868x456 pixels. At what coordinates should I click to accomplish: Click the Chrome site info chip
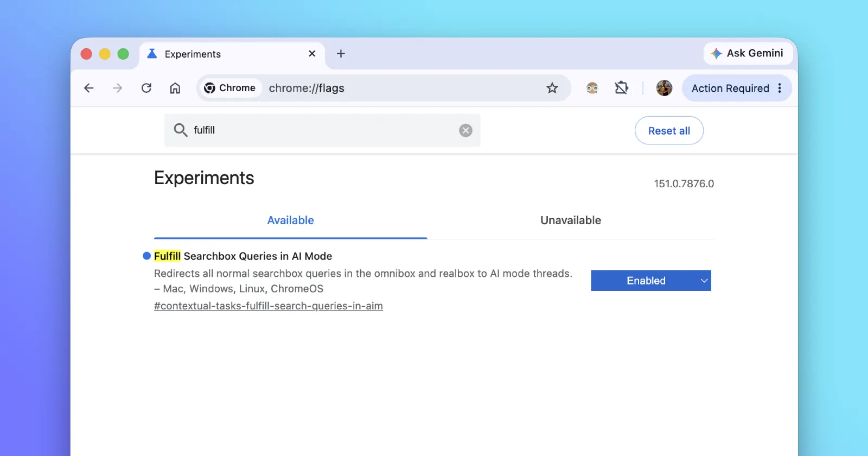tap(230, 88)
